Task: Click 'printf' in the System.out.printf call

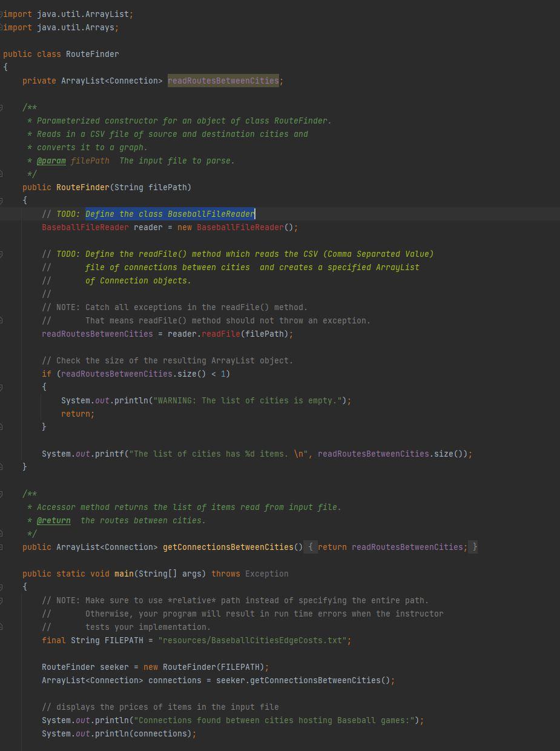Action: pyautogui.click(x=110, y=454)
